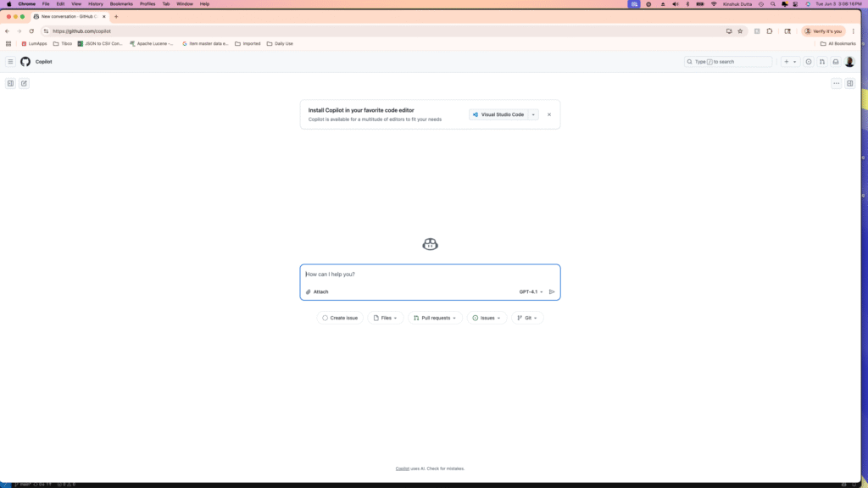Open the Bookmarks menu in menu bar
The height and width of the screenshot is (488, 868).
121,4
